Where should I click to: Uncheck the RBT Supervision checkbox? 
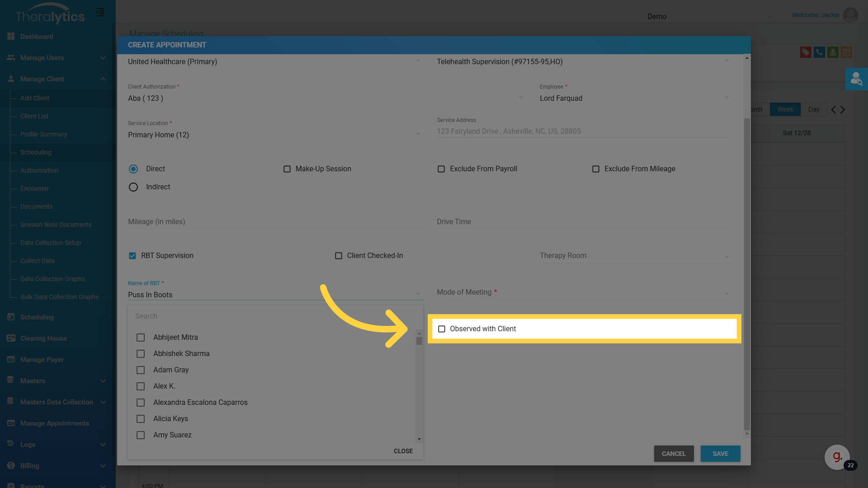[x=132, y=256]
